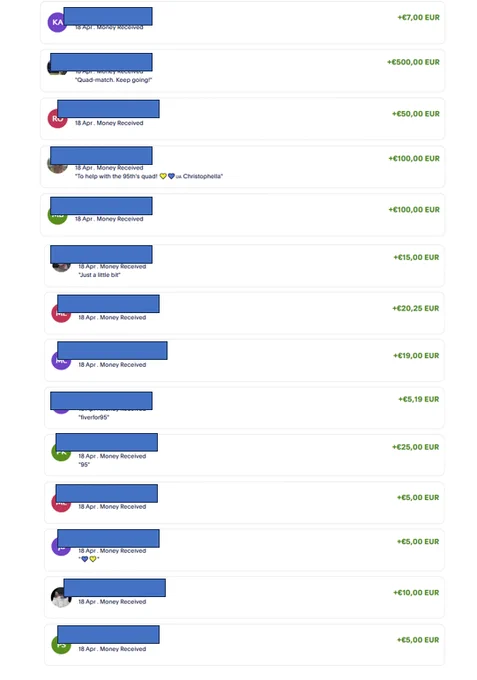
Task: Open the "fiverfor95" note
Action: coord(94,417)
